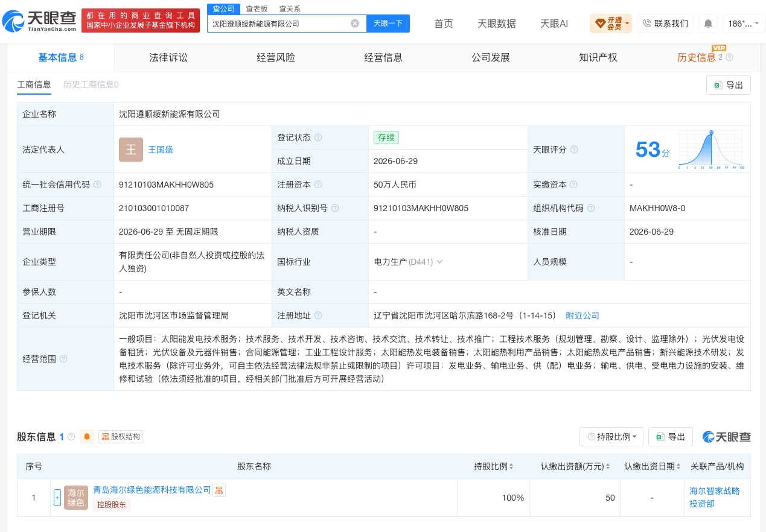Click help icon next to 统一社会信用代码
The image size is (766, 532).
tap(97, 185)
